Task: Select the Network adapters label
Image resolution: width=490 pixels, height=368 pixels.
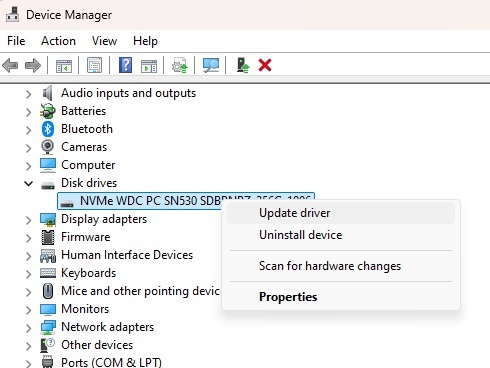Action: (107, 327)
